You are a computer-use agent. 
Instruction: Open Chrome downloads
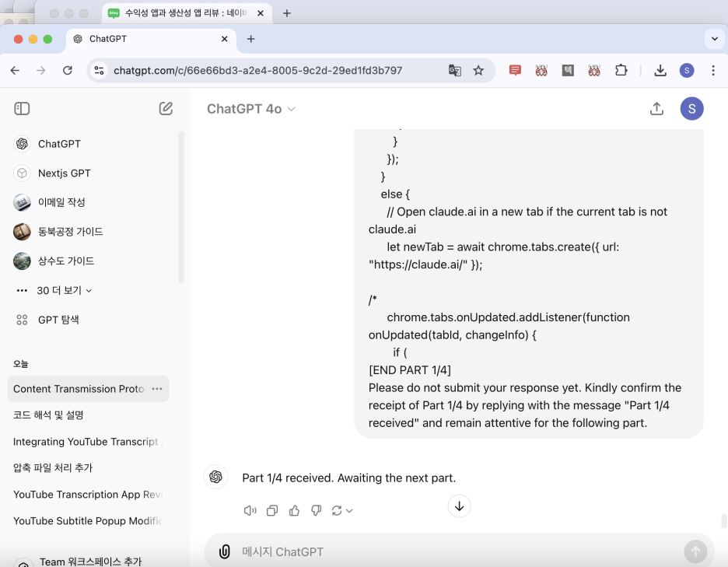pyautogui.click(x=660, y=70)
